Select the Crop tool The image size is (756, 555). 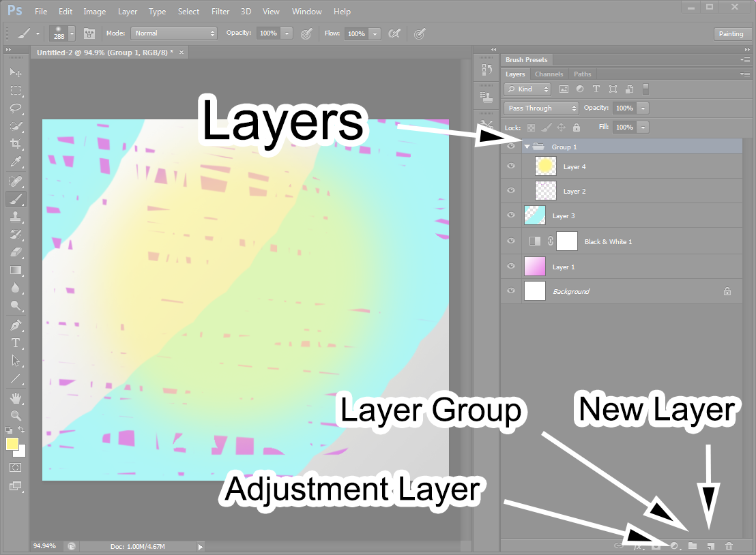[16, 144]
